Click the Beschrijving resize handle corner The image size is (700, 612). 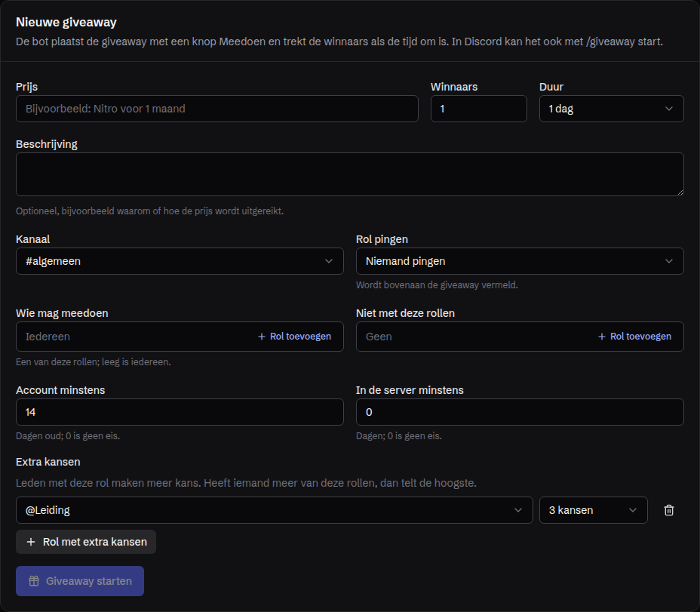point(680,192)
